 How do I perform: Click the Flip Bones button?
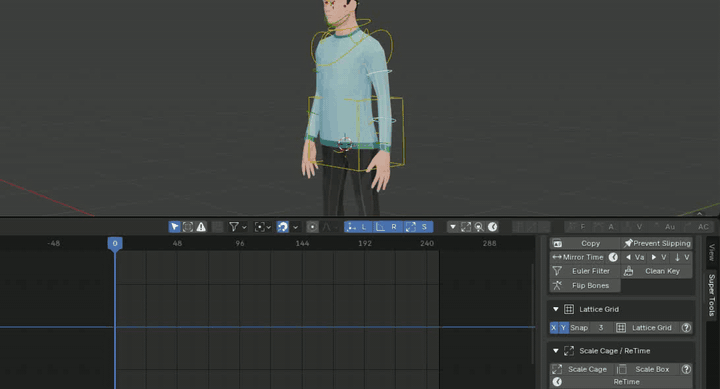pos(585,285)
